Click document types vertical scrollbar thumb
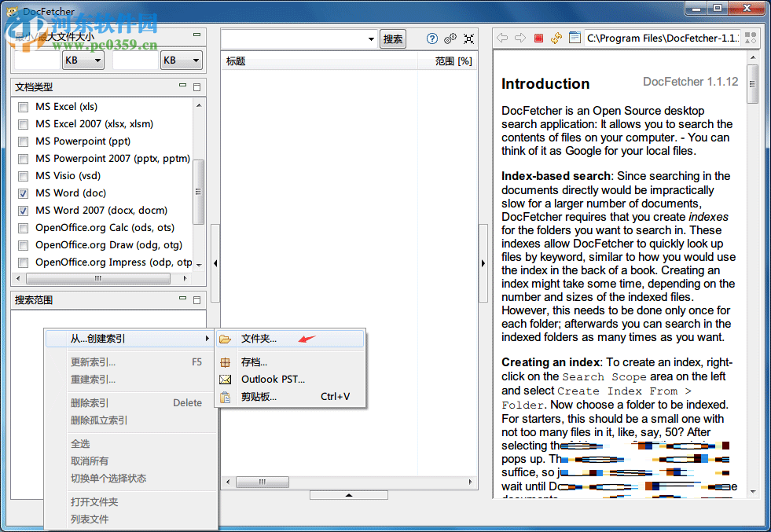771x532 pixels. [199, 192]
